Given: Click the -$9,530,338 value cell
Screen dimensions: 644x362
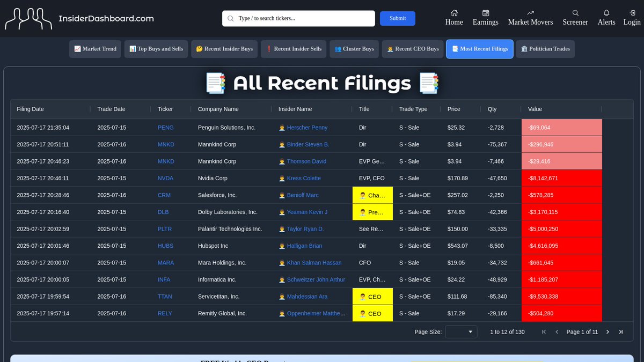Looking at the screenshot, I should tap(562, 297).
